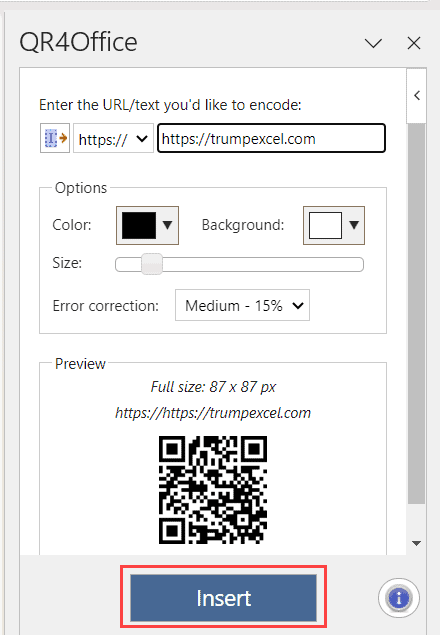Close the QR4Office pane

click(x=414, y=43)
